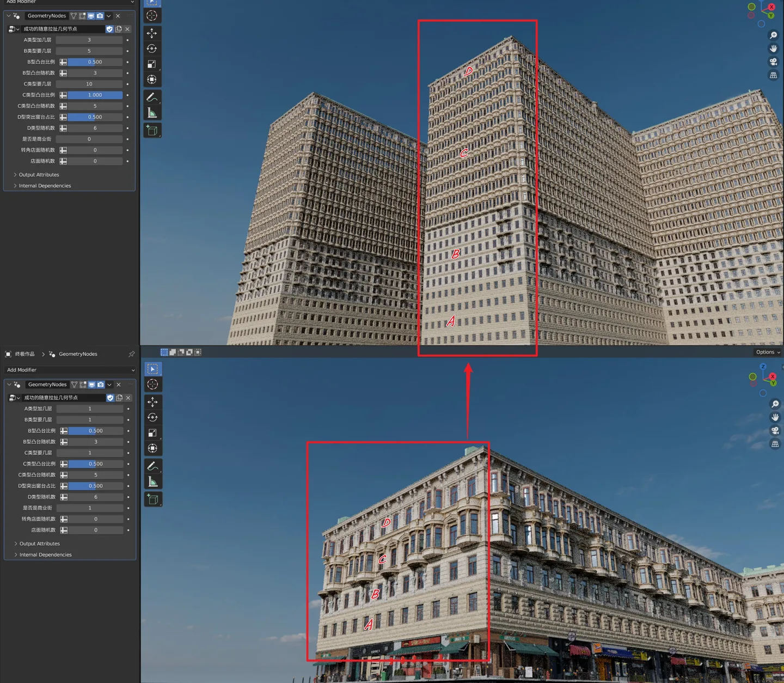Select the Cursor tool in the top viewport
This screenshot has width=784, height=683.
coord(152,16)
